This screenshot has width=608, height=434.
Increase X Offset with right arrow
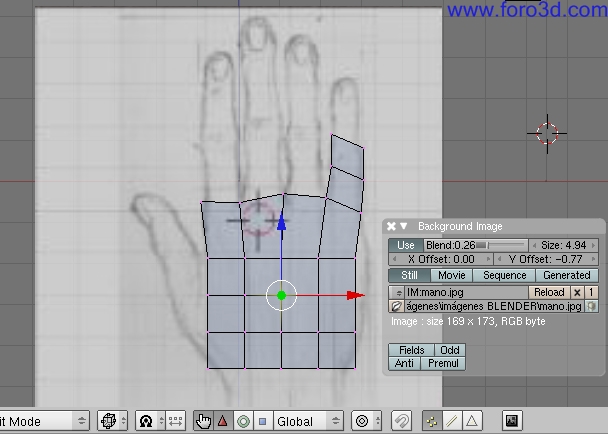click(x=488, y=259)
